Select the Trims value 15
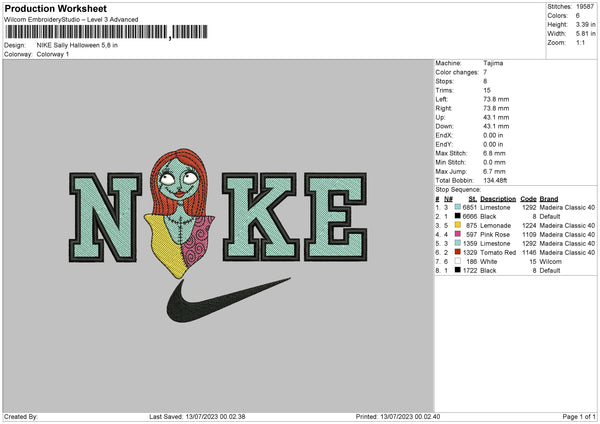Screen dimensions: 600x424 487,90
